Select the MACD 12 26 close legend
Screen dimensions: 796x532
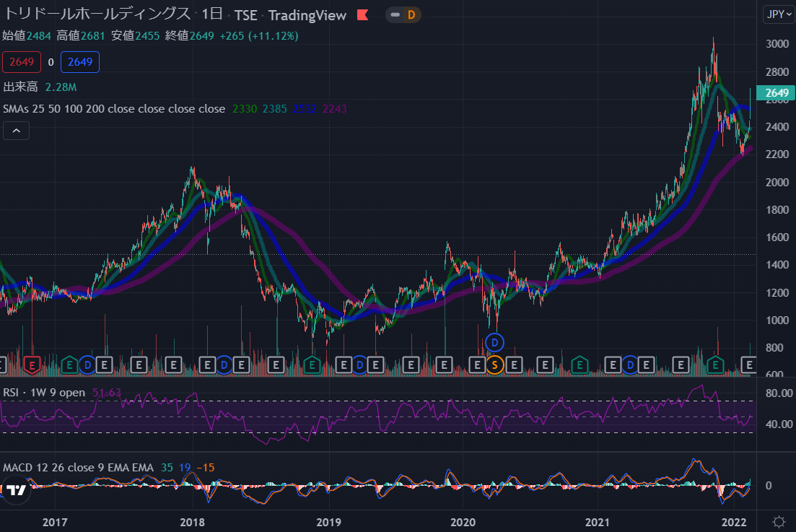tap(78, 468)
